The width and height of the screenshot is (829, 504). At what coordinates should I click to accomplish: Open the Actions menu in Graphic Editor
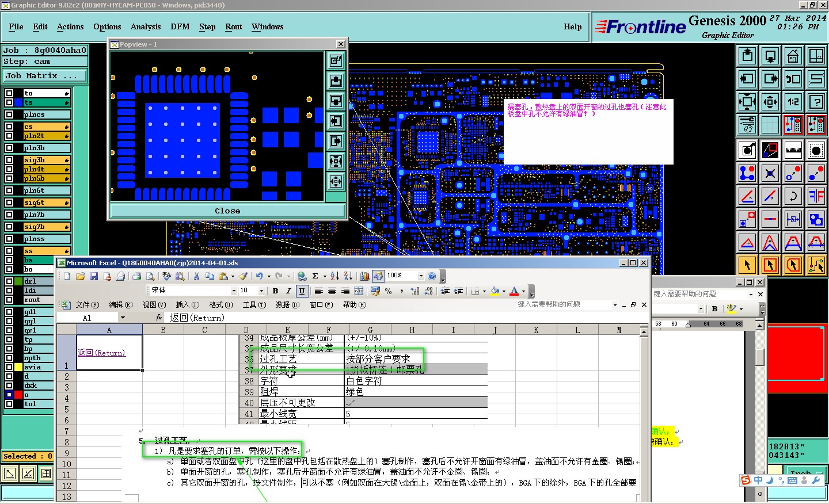[70, 26]
